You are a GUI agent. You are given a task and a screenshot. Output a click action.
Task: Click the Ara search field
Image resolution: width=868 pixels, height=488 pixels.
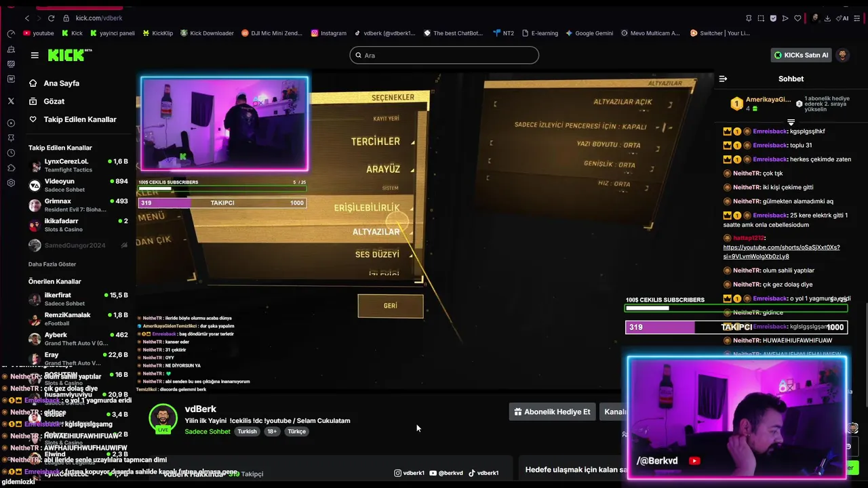tap(444, 56)
